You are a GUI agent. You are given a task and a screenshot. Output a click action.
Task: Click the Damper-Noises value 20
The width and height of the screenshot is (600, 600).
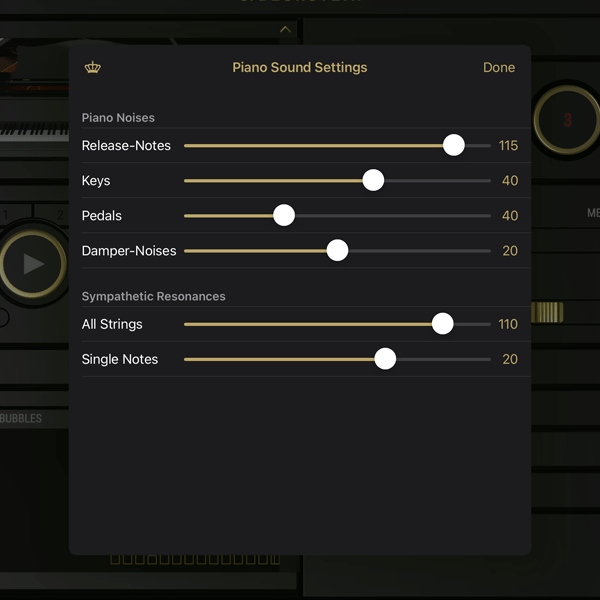click(510, 251)
